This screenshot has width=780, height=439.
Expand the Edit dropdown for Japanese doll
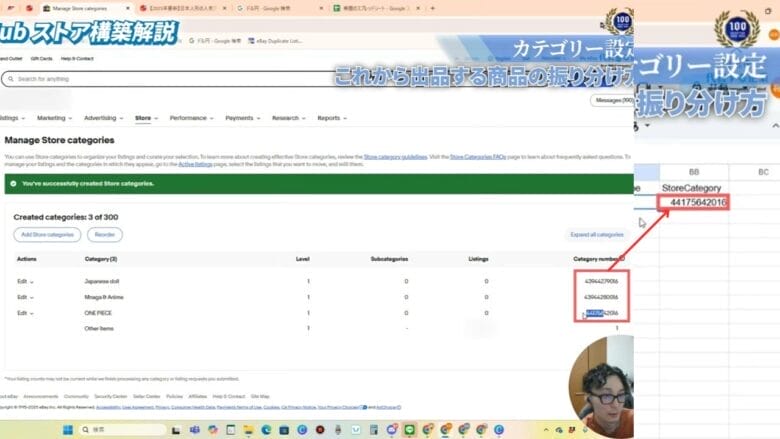[x=25, y=282]
